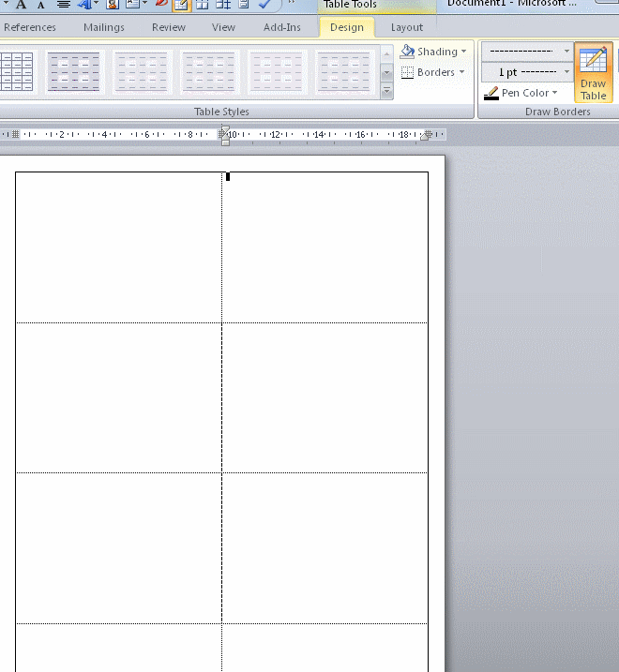Click the right indent marker on the ruler
619x672 pixels.
coord(426,135)
